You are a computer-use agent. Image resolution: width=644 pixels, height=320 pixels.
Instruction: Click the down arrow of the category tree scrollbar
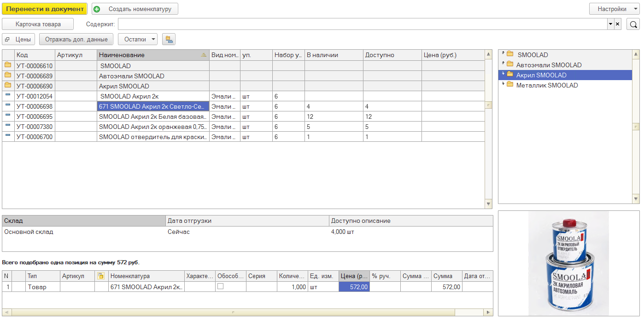636,199
